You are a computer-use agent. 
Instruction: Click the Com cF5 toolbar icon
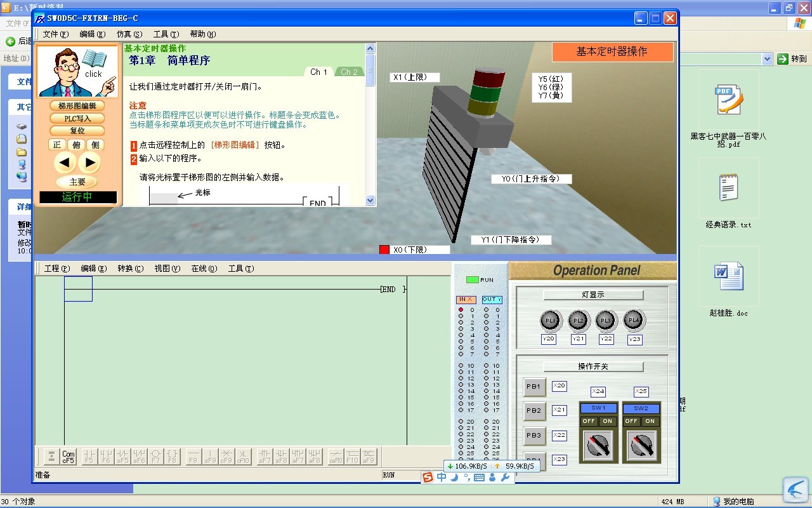click(x=69, y=457)
